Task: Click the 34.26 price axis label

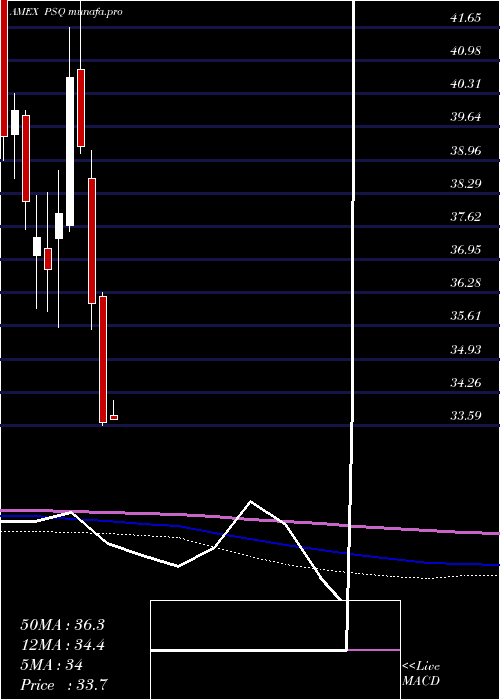Action: (x=465, y=383)
